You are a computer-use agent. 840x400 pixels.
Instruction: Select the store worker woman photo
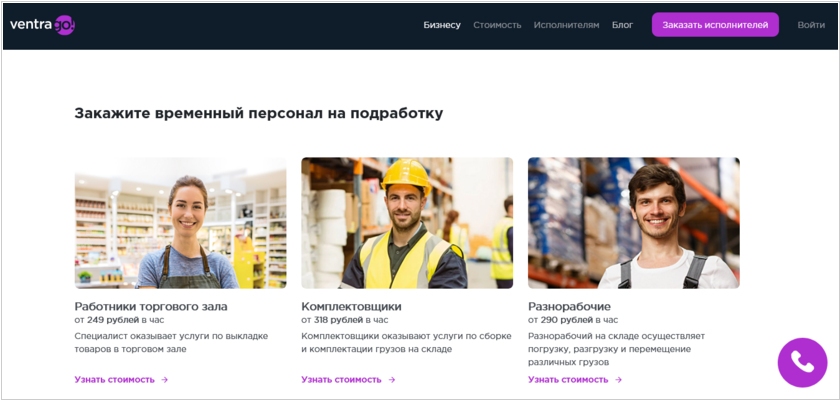pyautogui.click(x=181, y=223)
